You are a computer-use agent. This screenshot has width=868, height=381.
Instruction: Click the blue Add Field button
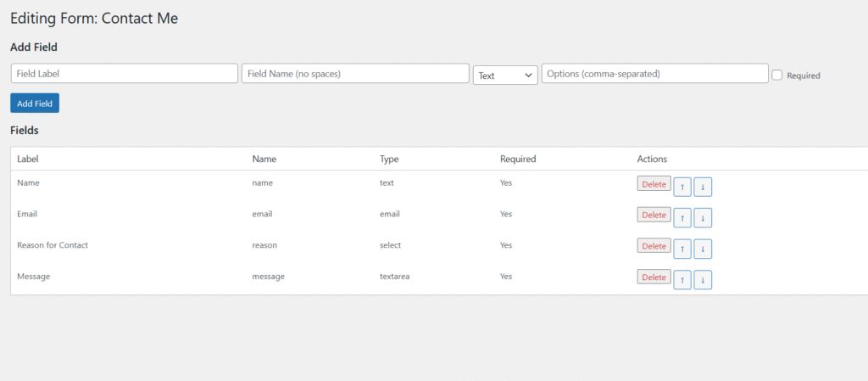coord(35,103)
